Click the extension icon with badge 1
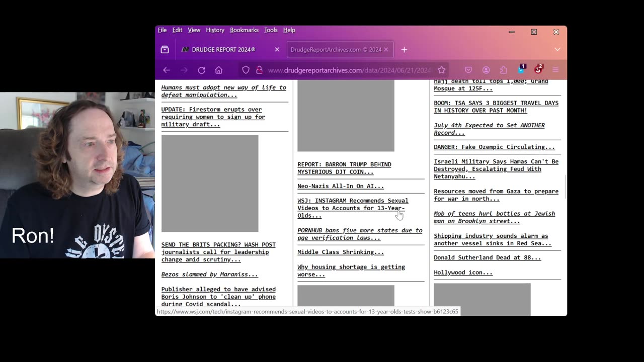This screenshot has height=362, width=644. 522,69
